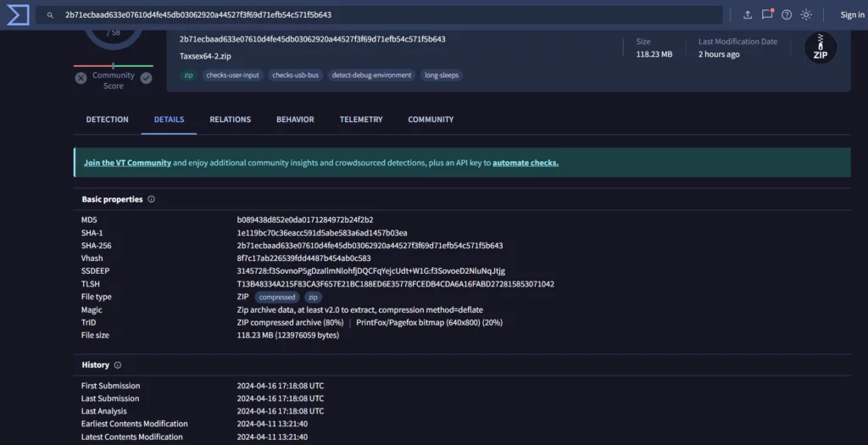
Task: Open the automate checks link
Action: coord(526,163)
